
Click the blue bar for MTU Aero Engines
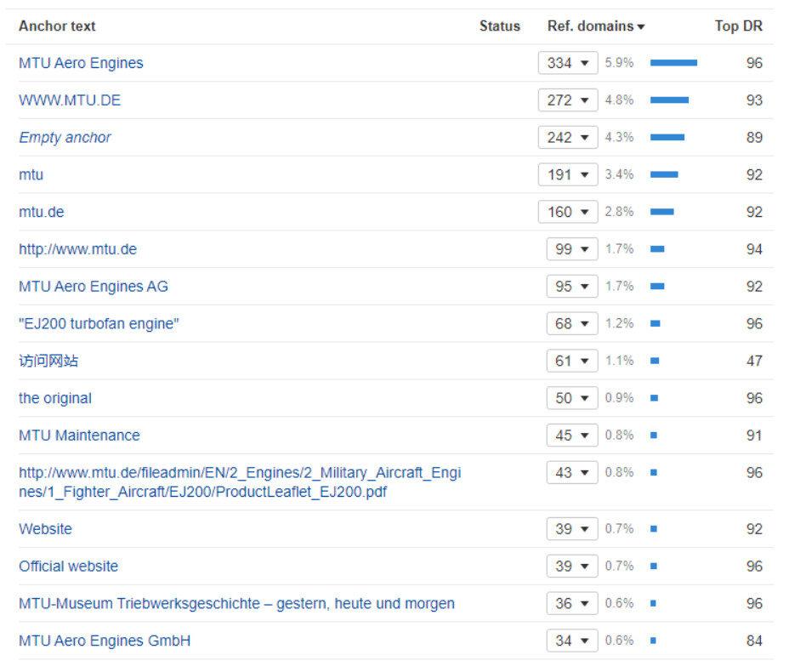pyautogui.click(x=673, y=63)
